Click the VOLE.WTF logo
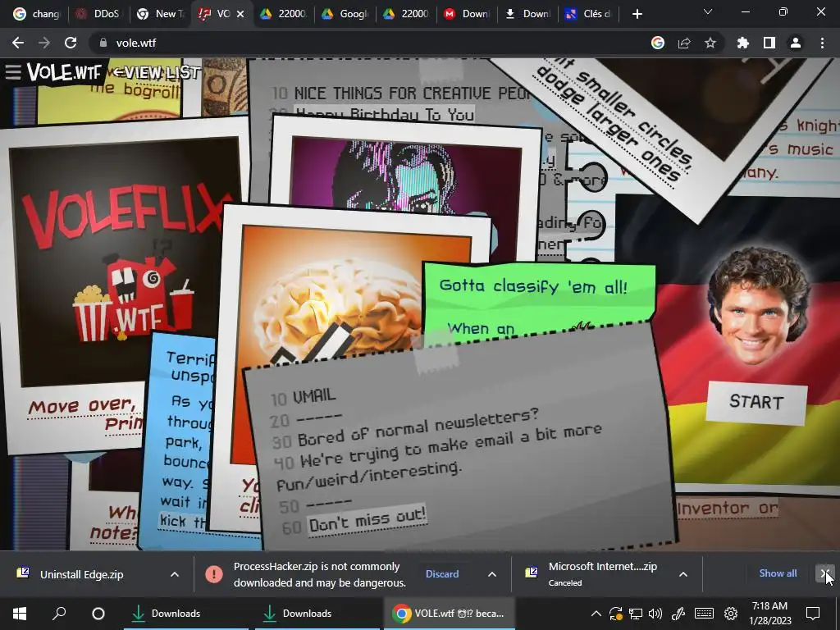Viewport: 840px width, 630px height. [64, 71]
